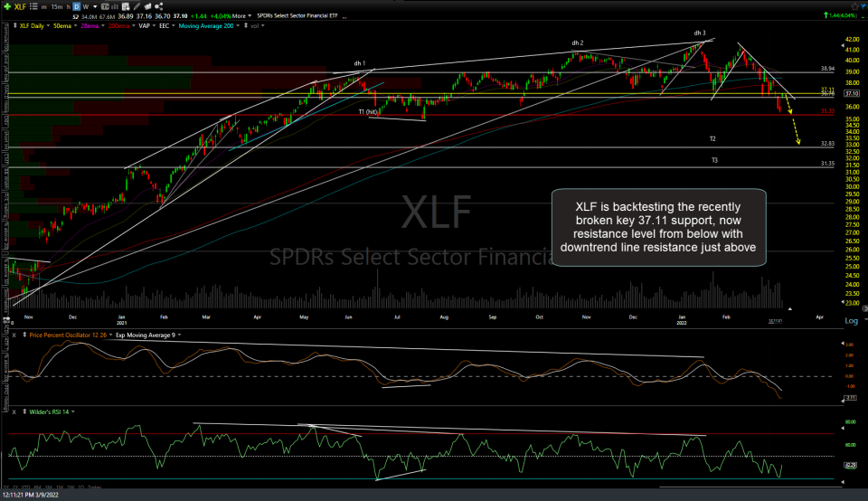Click the bar chart type icon

tap(115, 6)
